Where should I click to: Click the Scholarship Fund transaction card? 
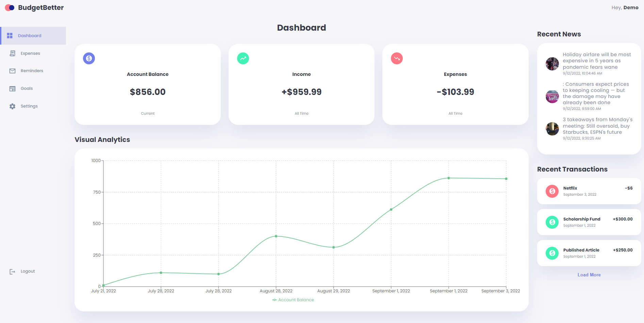coord(589,222)
